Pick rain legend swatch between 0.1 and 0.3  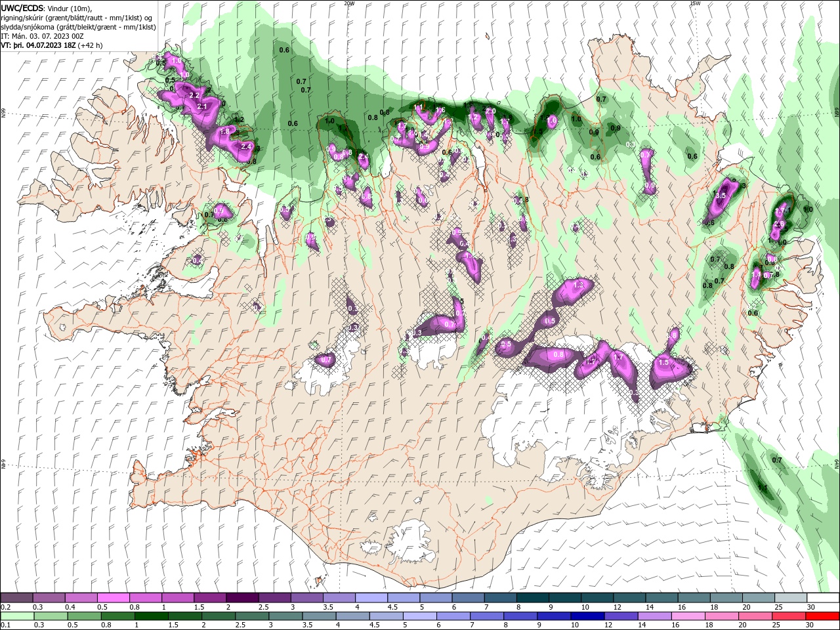tap(17, 616)
